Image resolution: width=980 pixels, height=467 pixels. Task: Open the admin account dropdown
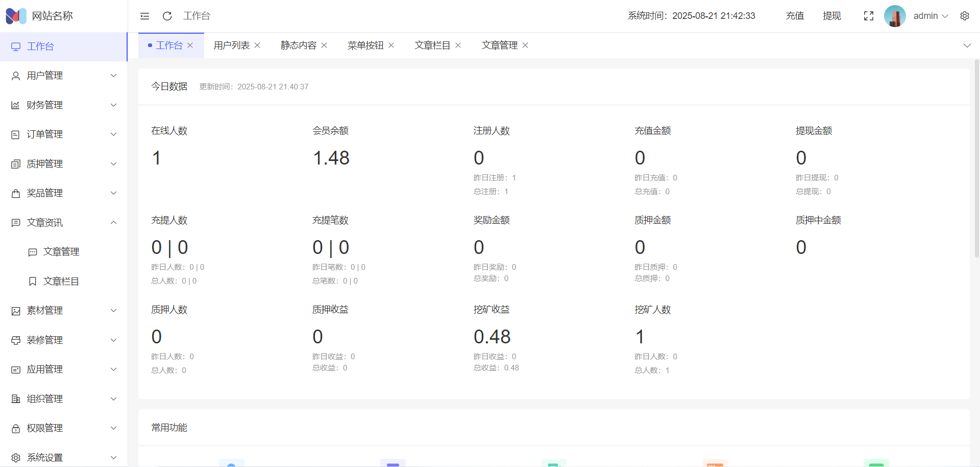pos(930,16)
